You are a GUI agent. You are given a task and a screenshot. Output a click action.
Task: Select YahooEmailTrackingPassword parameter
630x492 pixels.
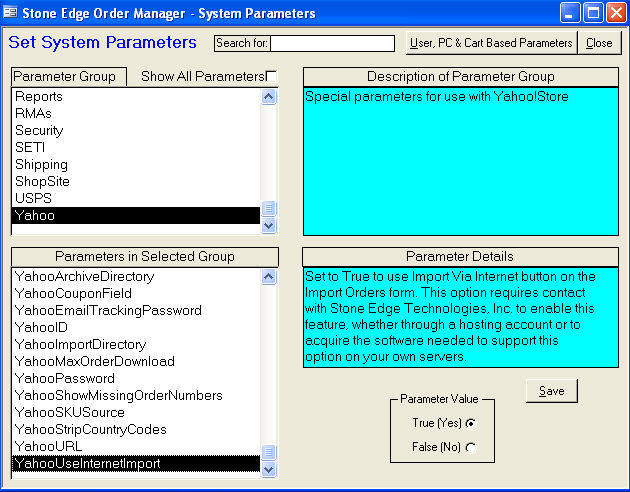click(136, 310)
